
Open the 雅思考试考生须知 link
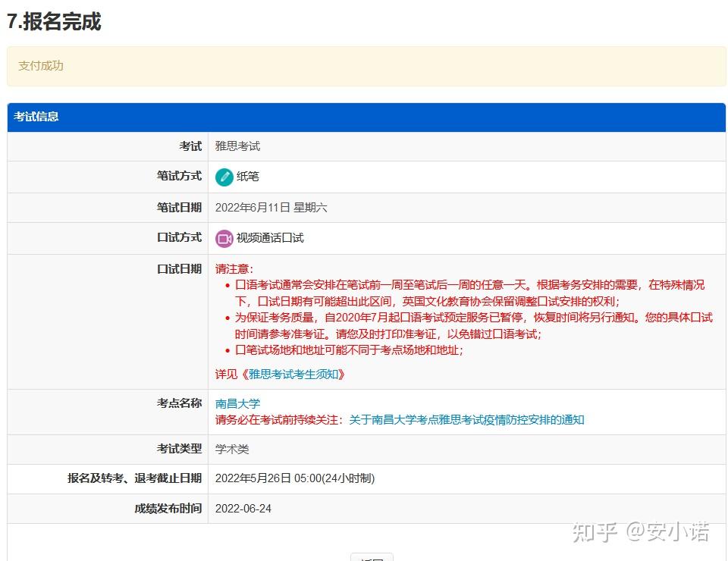(x=295, y=374)
